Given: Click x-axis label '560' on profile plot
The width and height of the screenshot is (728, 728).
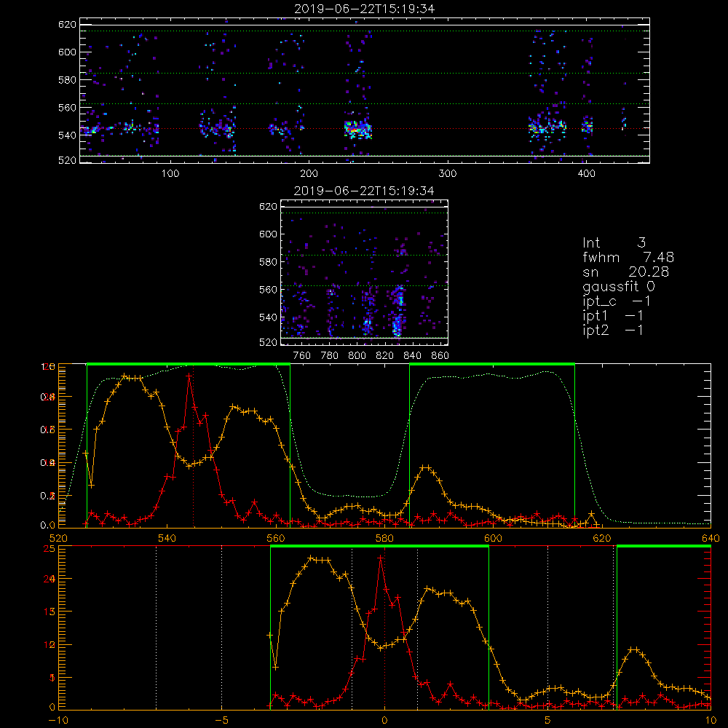Looking at the screenshot, I should [276, 538].
